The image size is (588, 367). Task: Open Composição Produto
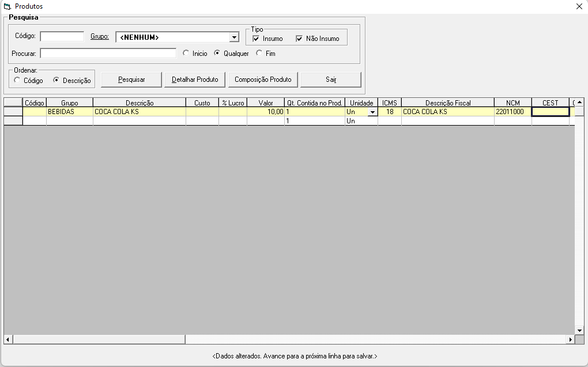coord(263,80)
